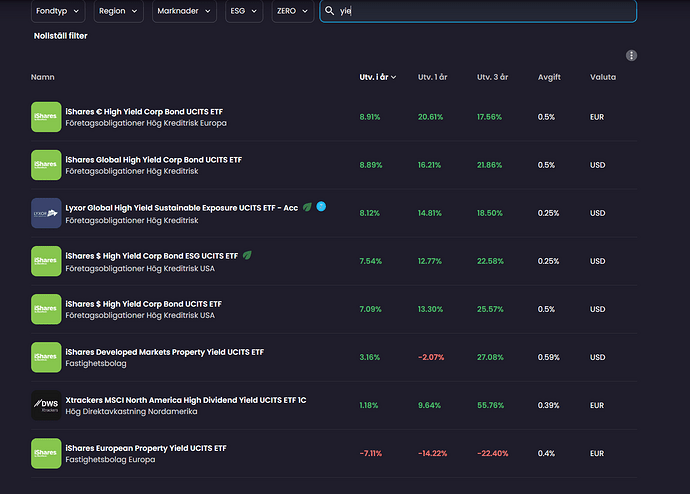Image resolution: width=690 pixels, height=494 pixels.
Task: Click iShares logo of European Property Yield
Action: pos(46,453)
